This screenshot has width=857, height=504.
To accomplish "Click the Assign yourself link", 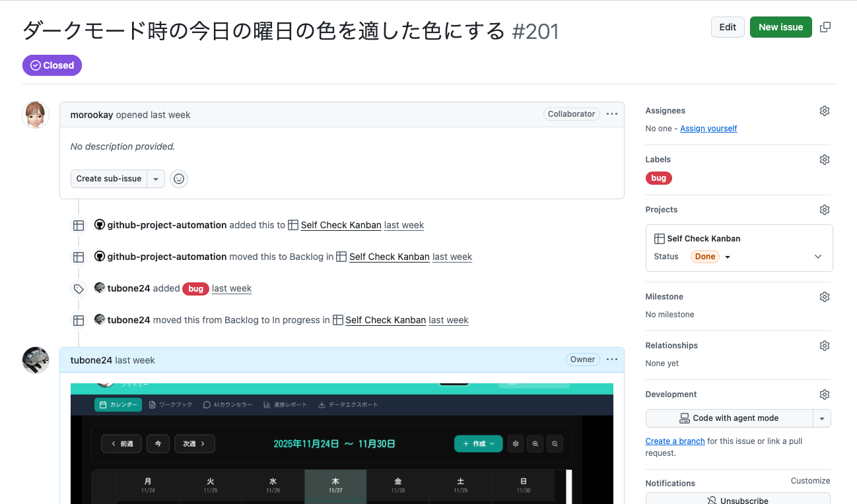I will click(x=708, y=128).
